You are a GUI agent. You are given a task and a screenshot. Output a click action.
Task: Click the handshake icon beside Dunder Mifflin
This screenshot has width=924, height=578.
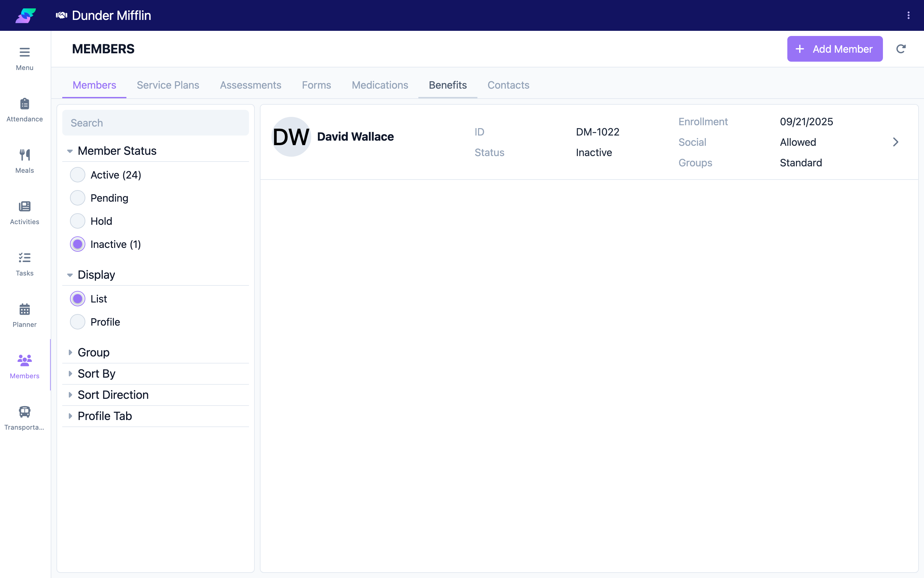coord(62,15)
